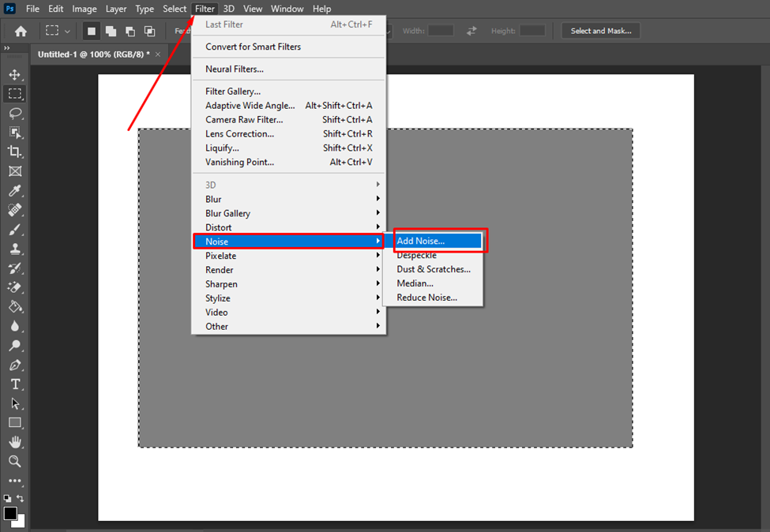Expand the Stylize submenu
The width and height of the screenshot is (770, 532).
click(x=289, y=298)
